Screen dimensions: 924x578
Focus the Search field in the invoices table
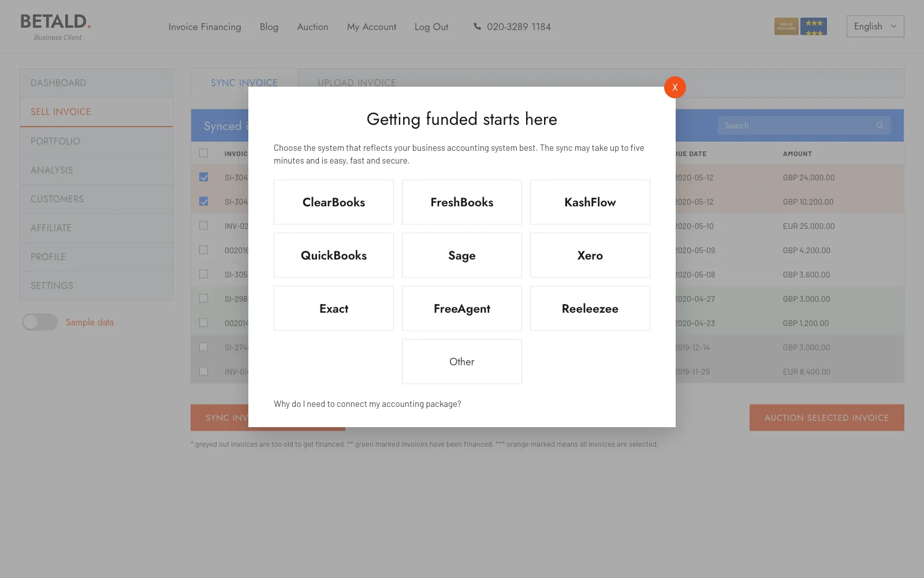(x=804, y=125)
